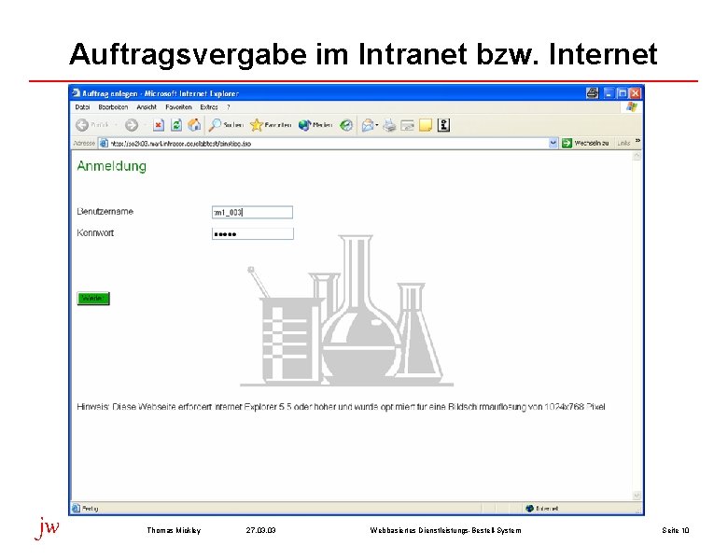This screenshot has width=728, height=560.
Task: Open Suchen search with magnifier icon
Action: (226, 125)
